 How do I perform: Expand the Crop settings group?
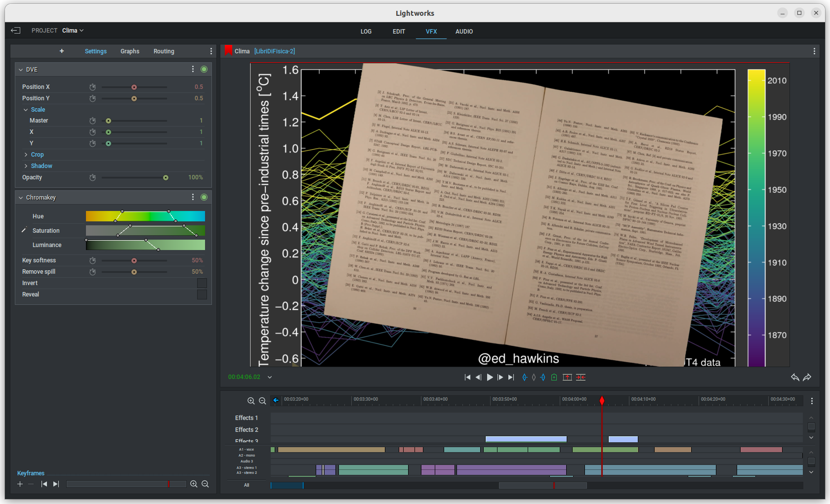coord(26,155)
